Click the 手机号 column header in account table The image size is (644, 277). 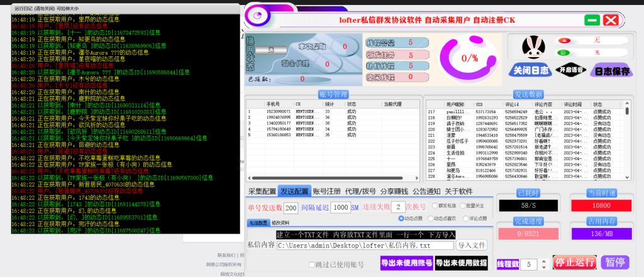tap(273, 104)
